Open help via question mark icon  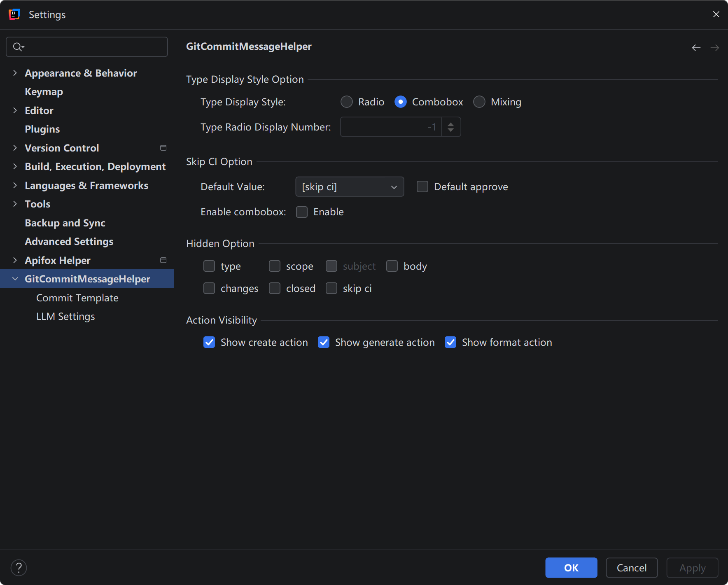tap(19, 568)
